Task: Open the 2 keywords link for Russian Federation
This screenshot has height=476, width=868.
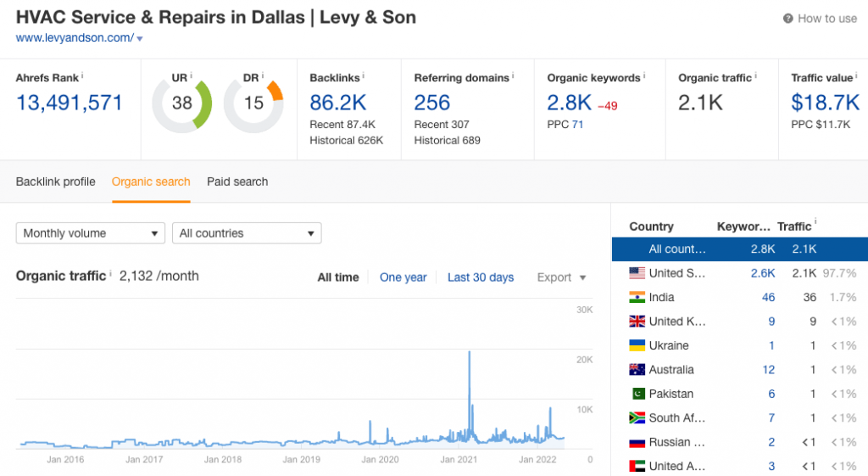Action: tap(771, 442)
